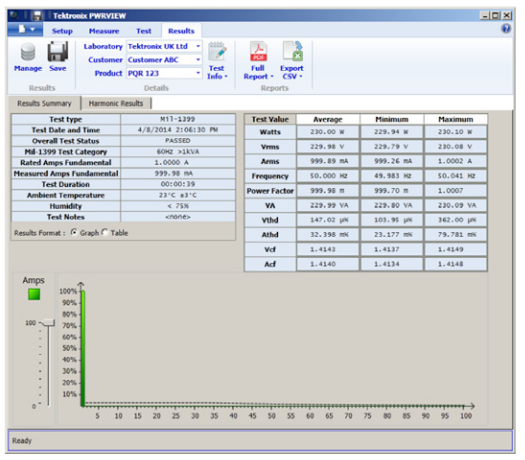Click the Vrms maximum 230.08 V cell

[x=455, y=147]
